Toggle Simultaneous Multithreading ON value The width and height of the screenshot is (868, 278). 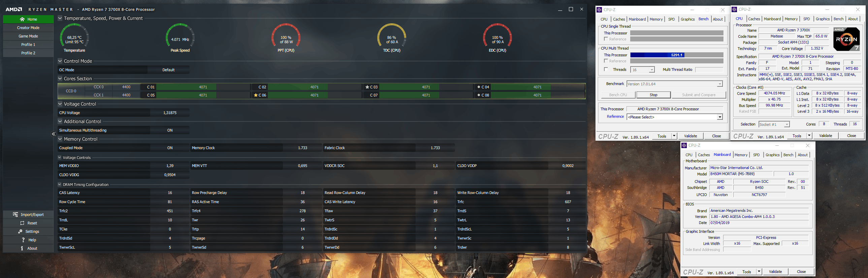click(170, 130)
